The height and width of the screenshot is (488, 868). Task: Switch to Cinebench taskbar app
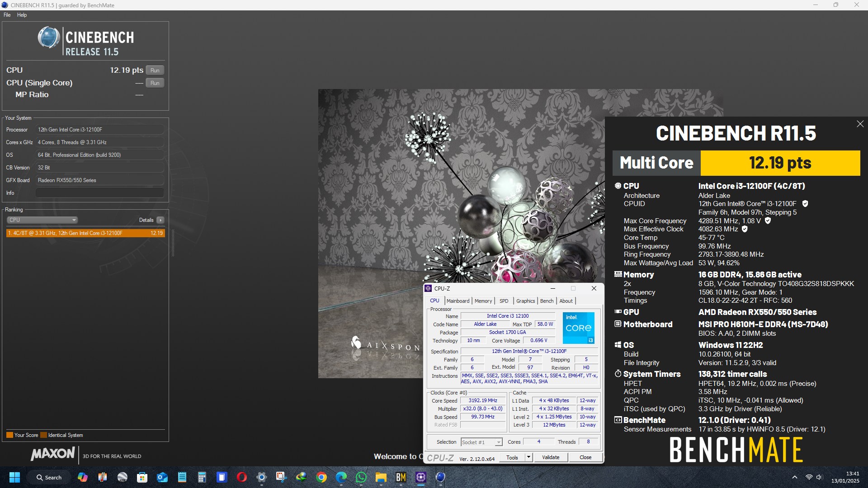(441, 477)
